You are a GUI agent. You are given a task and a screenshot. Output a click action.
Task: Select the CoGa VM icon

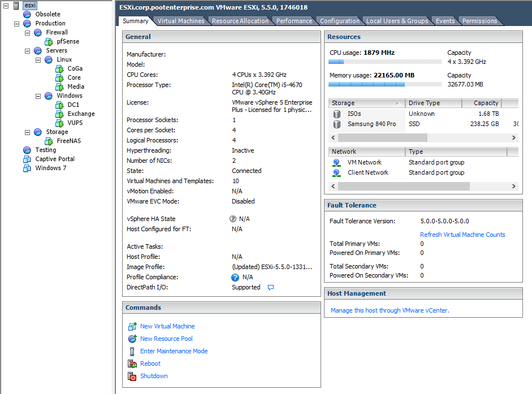tap(60, 68)
